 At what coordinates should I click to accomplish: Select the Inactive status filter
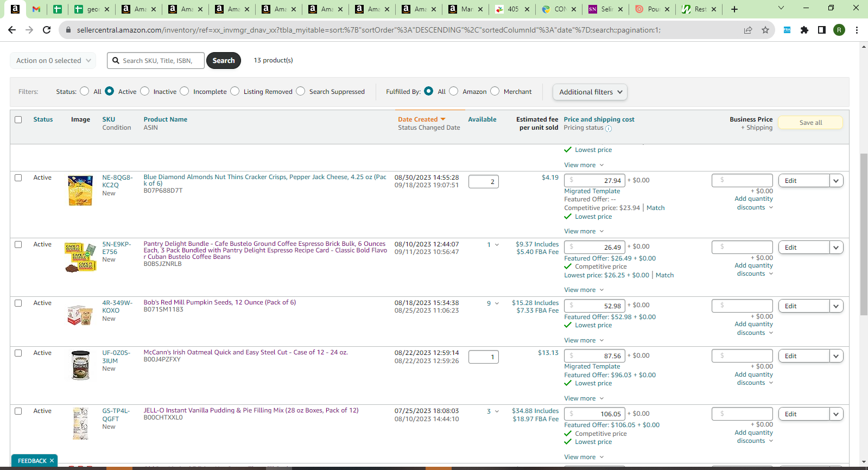145,91
